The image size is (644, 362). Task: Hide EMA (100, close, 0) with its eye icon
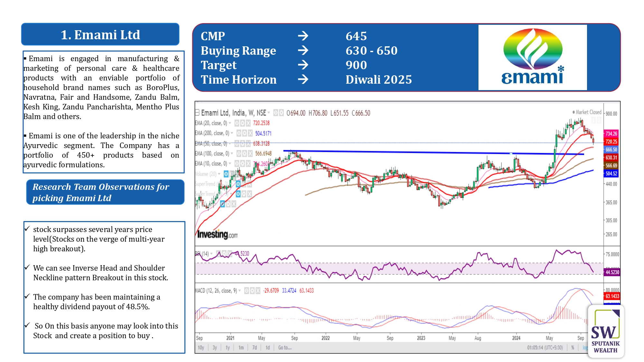tap(239, 154)
